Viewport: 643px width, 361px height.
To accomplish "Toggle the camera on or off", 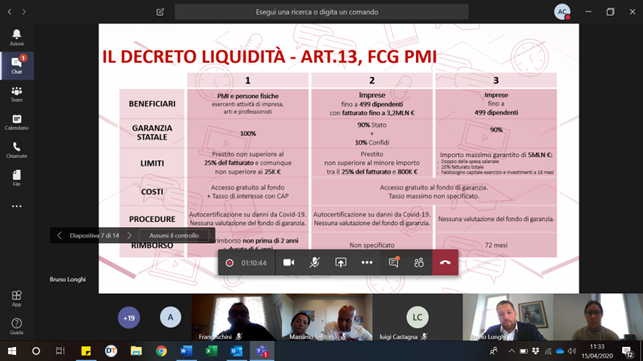I will tap(289, 263).
